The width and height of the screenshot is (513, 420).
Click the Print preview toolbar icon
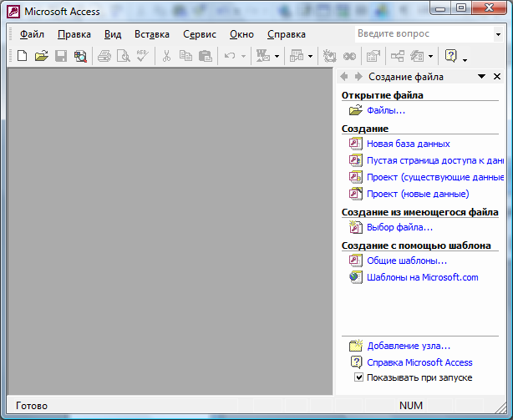click(124, 56)
